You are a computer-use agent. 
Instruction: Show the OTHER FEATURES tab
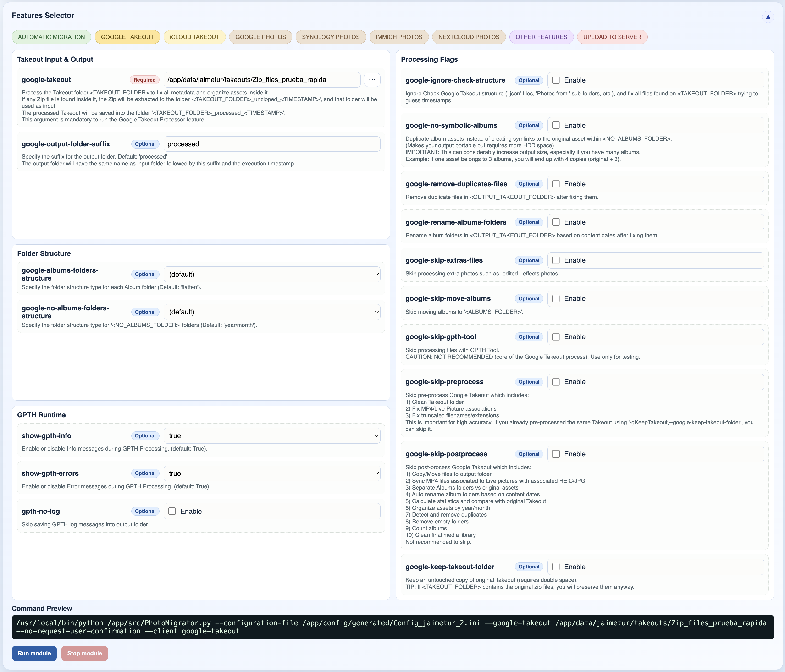[542, 37]
